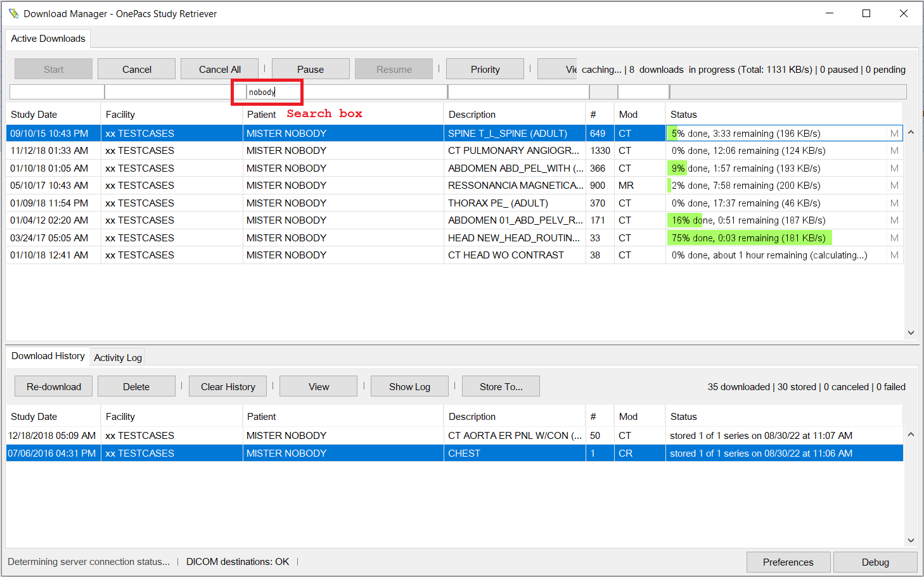This screenshot has height=577, width=924.
Task: Sort active downloads by Status column header
Action: click(683, 115)
